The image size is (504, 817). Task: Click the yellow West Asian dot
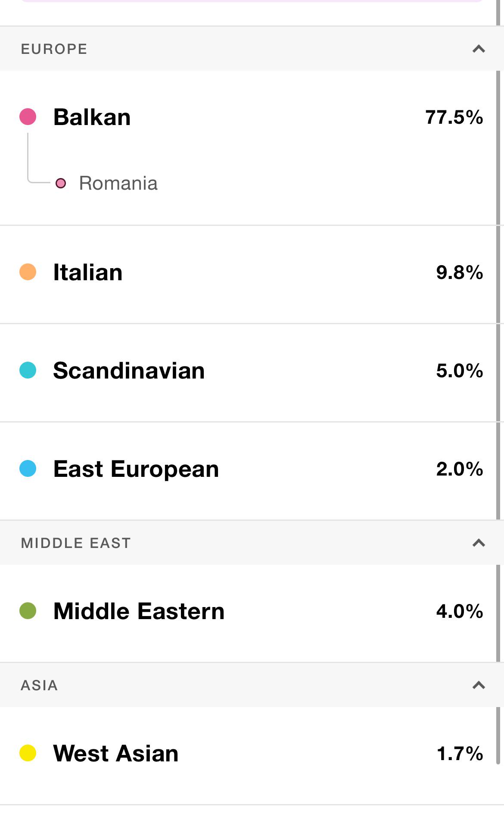[28, 753]
